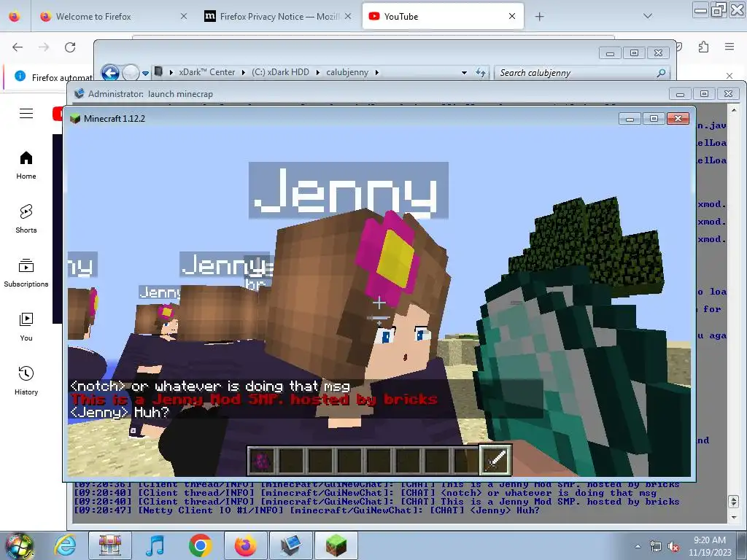Open the chest icon taskbar app
This screenshot has width=747, height=560.
tap(110, 545)
